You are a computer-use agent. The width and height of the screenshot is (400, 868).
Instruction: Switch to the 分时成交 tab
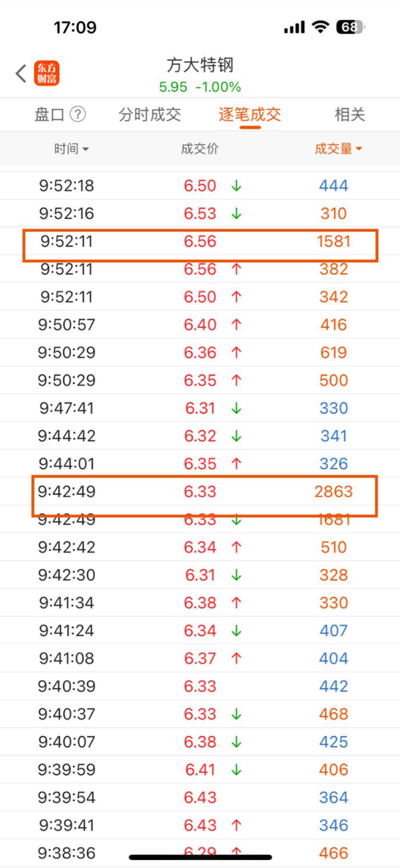(150, 115)
